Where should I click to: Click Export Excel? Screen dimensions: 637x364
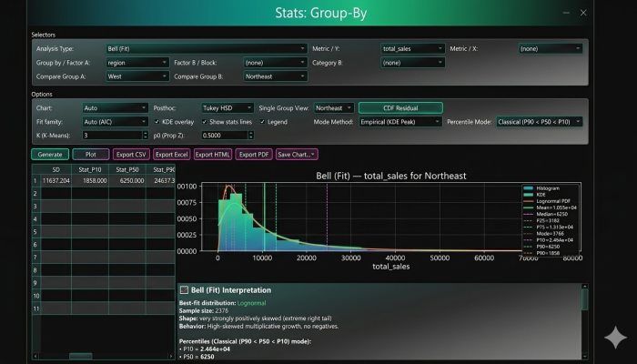click(170, 155)
